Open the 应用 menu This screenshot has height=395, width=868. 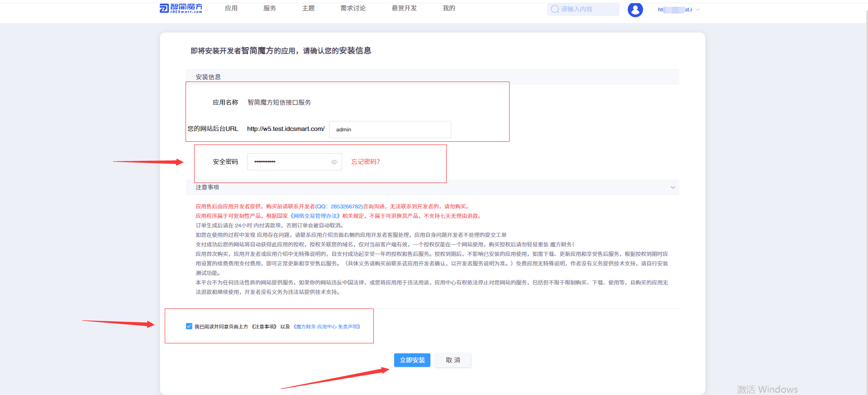tap(231, 8)
